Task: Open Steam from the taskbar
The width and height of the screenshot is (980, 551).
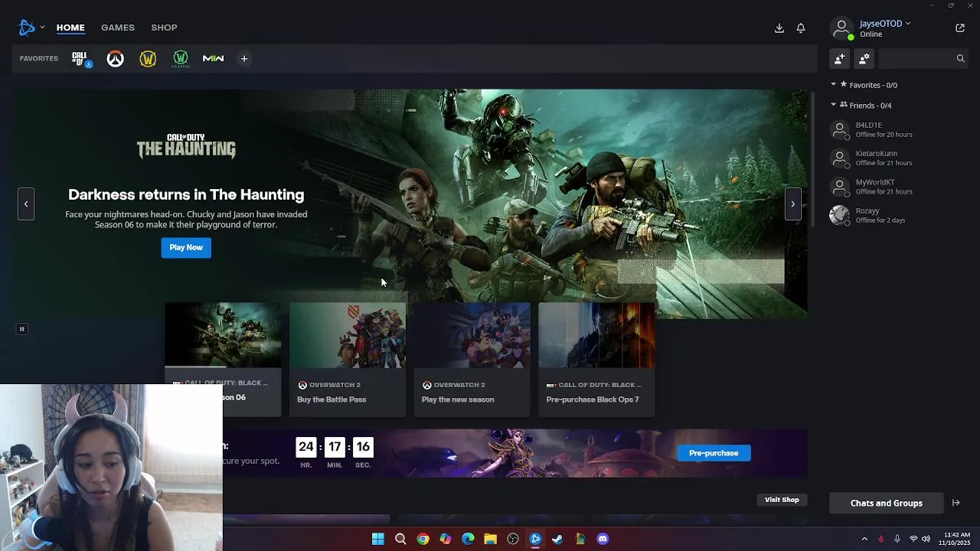Action: click(x=557, y=539)
